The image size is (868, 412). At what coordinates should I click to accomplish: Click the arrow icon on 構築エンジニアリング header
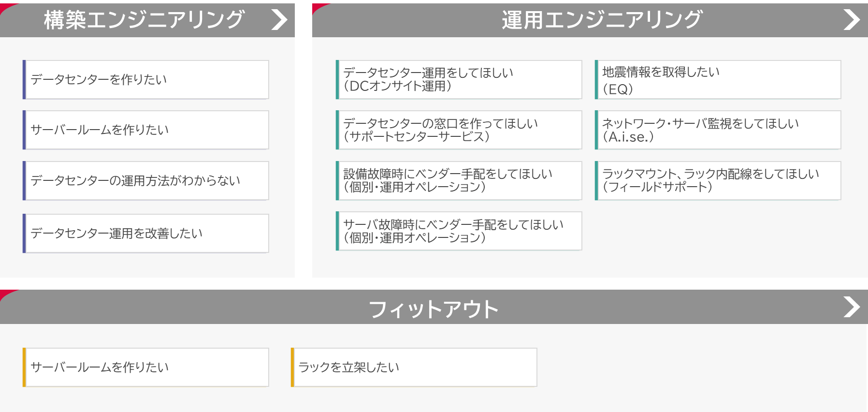point(279,20)
